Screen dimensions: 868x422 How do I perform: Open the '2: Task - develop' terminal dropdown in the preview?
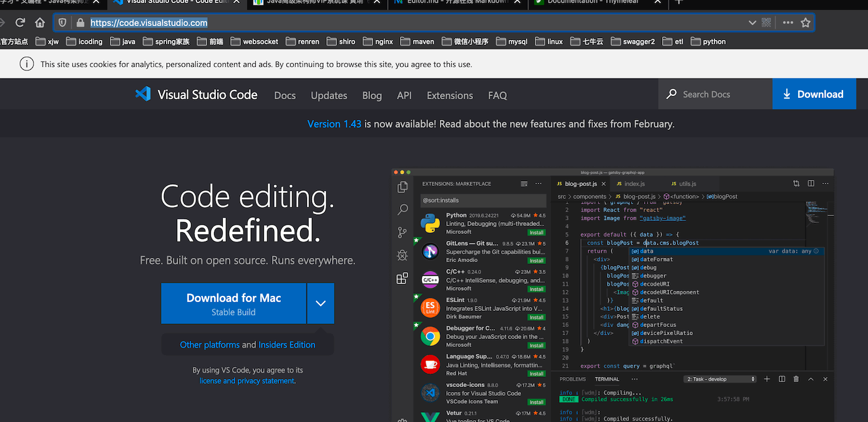721,379
